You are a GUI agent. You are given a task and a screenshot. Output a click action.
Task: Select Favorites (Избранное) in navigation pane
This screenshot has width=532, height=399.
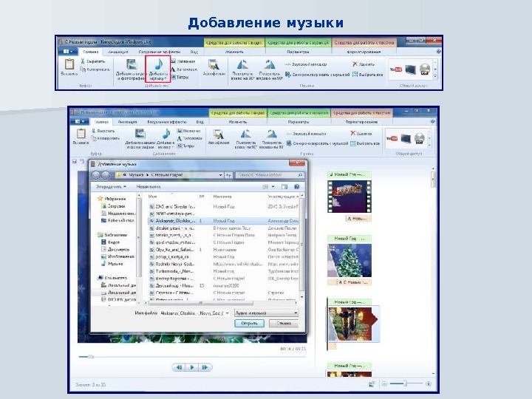(x=112, y=199)
